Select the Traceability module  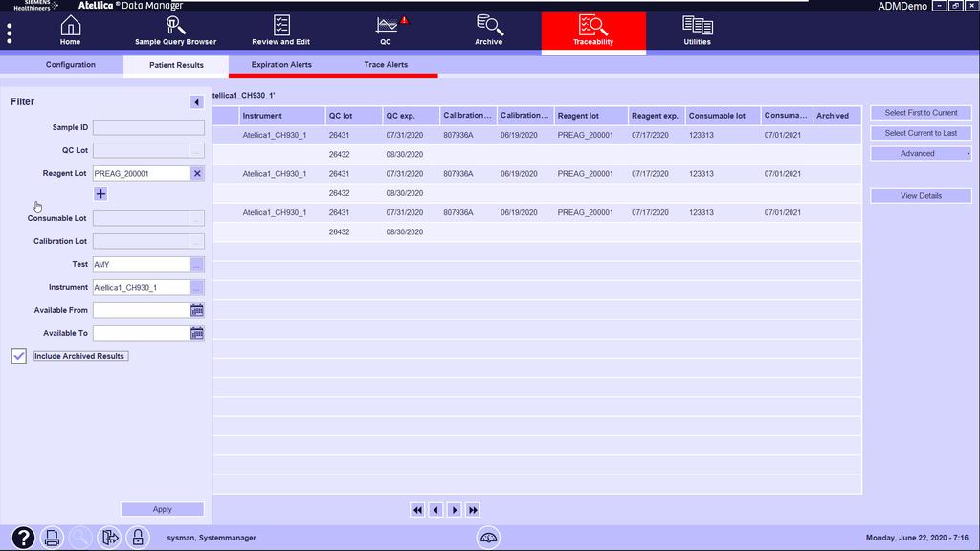(x=593, y=32)
